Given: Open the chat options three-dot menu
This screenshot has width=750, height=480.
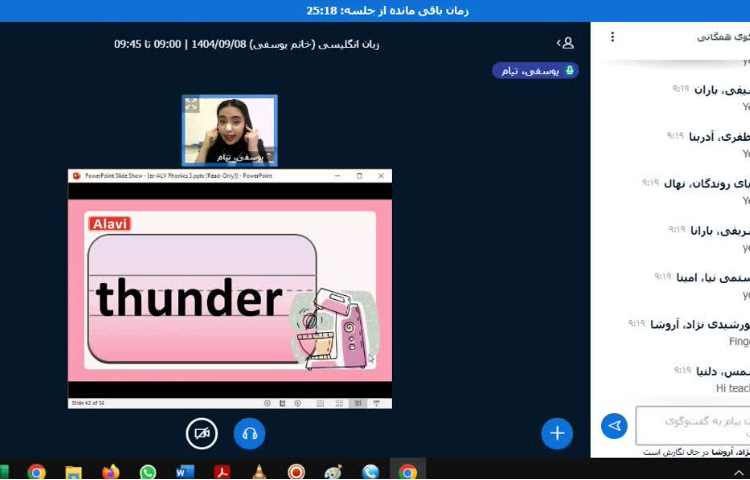Looking at the screenshot, I should tap(613, 37).
